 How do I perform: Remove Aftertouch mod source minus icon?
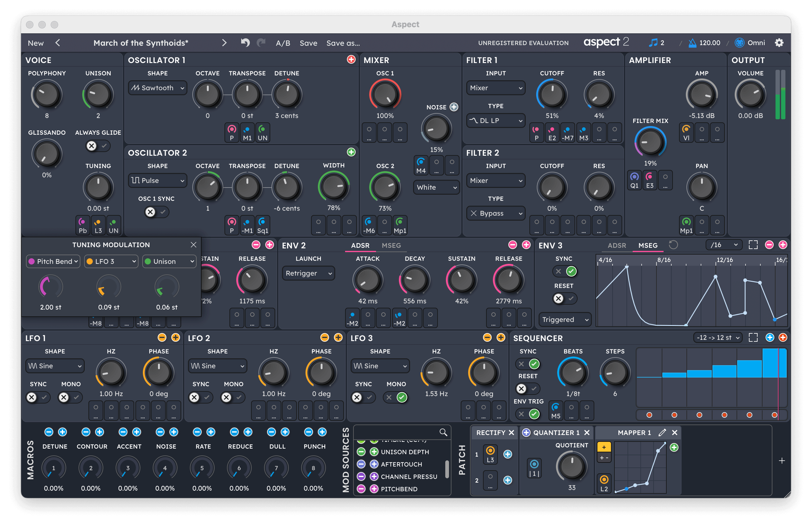361,464
